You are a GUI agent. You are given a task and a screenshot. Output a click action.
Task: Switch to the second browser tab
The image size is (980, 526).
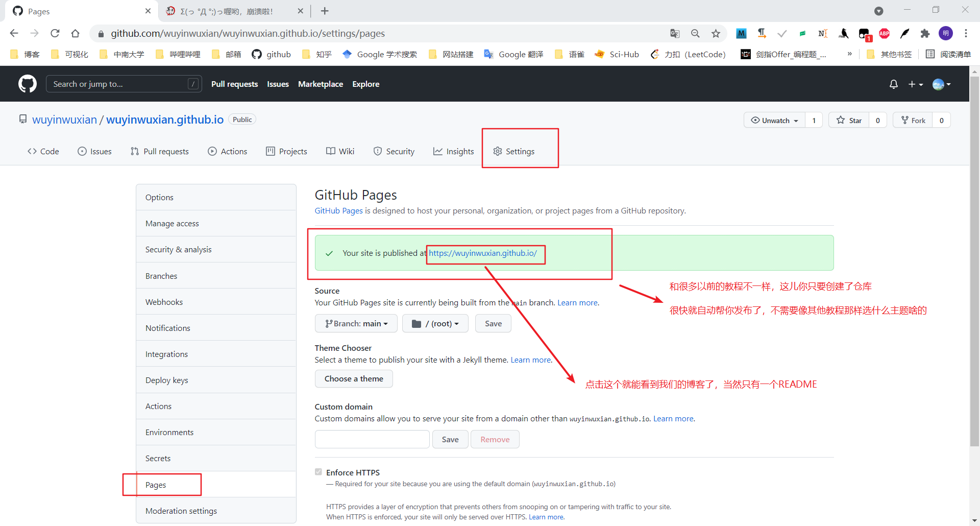pyautogui.click(x=235, y=11)
